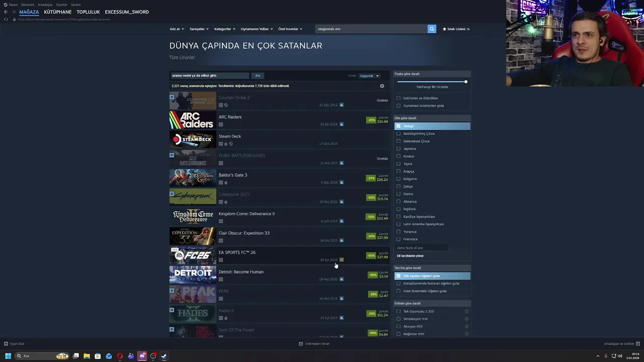The height and width of the screenshot is (362, 644).
Task: Open the Uygunluk sort dropdown
Action: tap(369, 76)
